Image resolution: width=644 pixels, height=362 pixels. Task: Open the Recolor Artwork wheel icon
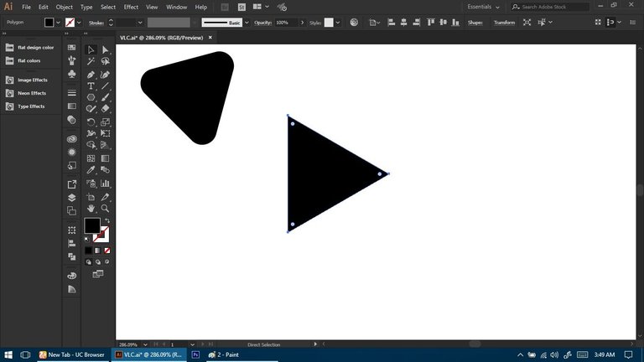tap(354, 22)
